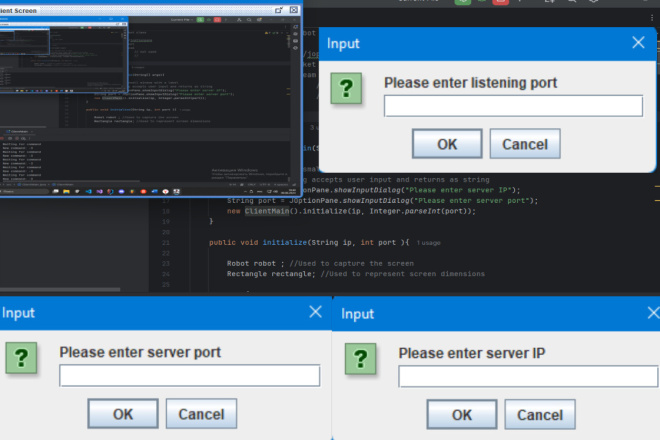Click the red Stop button in the mirrored IDE toolbar

(x=218, y=20)
